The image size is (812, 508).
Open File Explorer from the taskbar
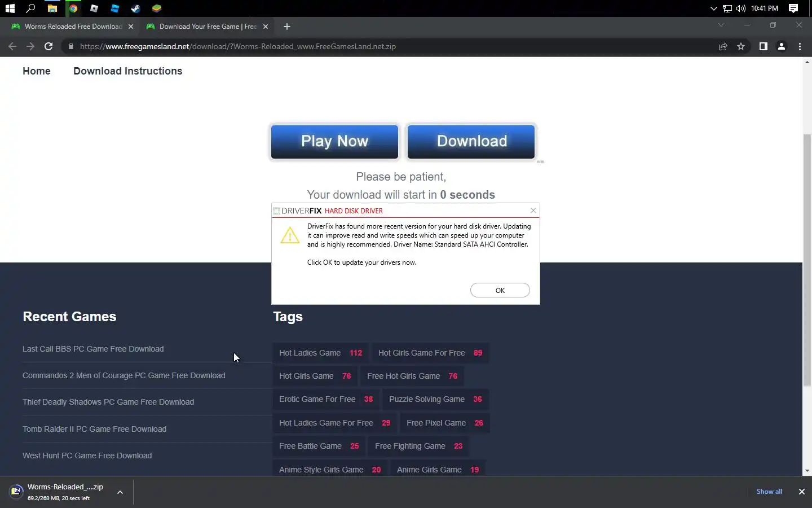coord(52,8)
